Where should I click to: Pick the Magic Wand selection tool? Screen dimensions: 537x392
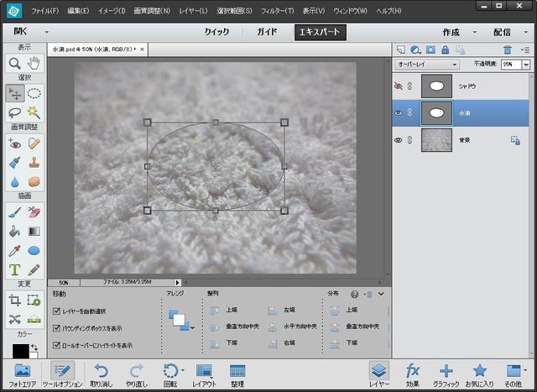click(34, 112)
